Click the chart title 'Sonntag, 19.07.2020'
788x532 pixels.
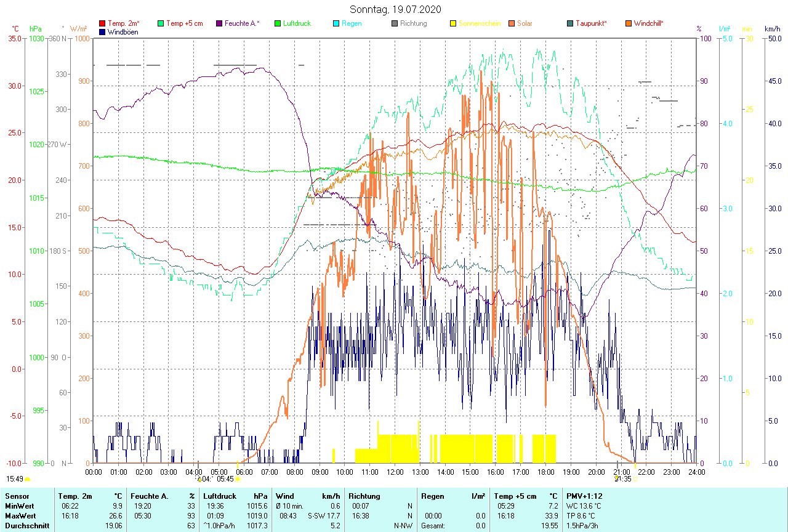(394, 9)
